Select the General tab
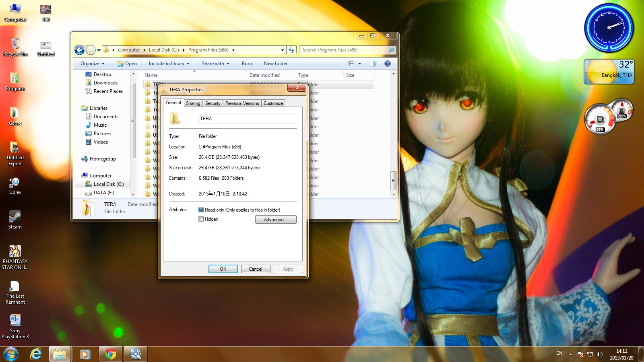The width and height of the screenshot is (644, 362). pos(173,103)
